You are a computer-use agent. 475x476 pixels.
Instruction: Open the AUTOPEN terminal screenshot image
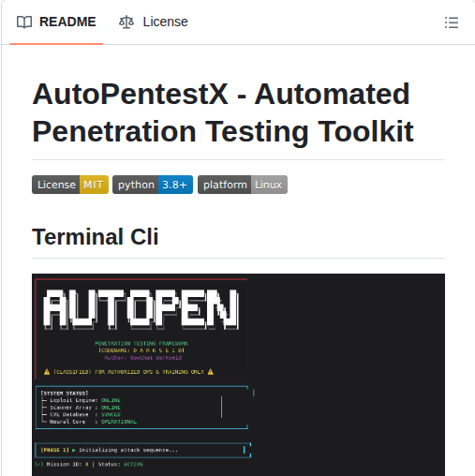tap(238, 375)
